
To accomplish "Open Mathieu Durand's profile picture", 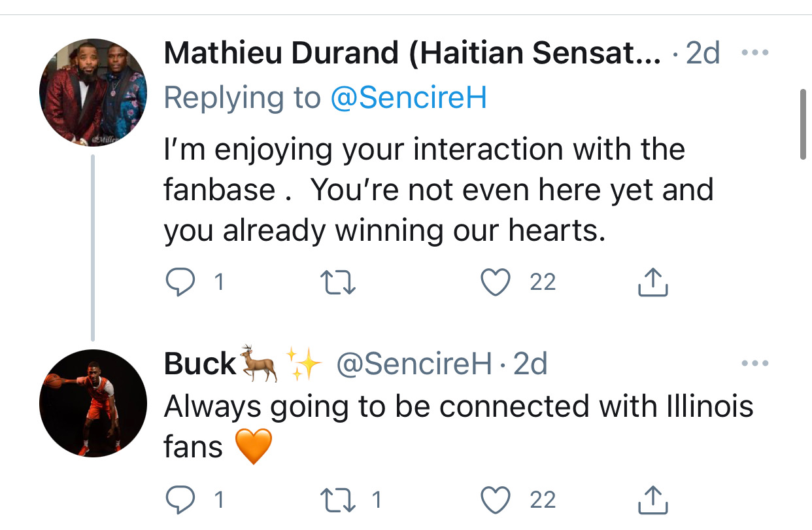I will [93, 92].
